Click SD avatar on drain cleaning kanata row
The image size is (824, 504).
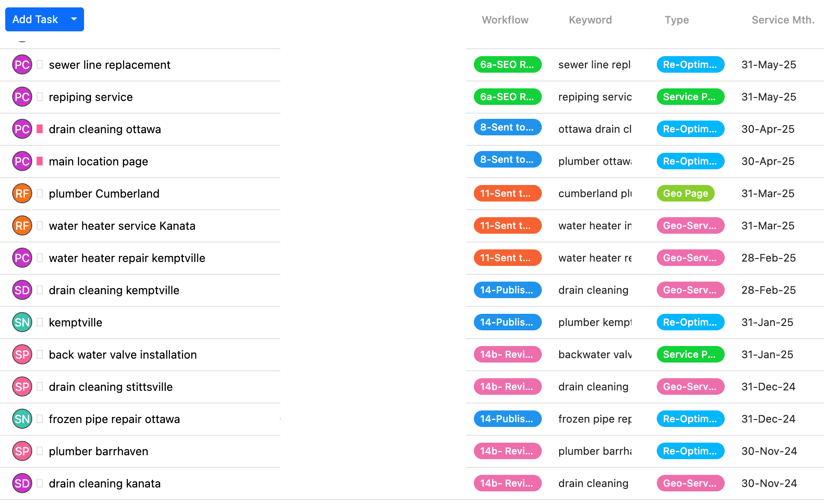22,484
